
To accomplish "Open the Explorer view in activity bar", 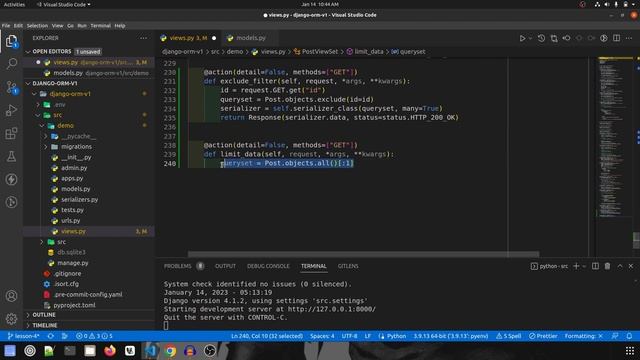I will (x=11, y=41).
